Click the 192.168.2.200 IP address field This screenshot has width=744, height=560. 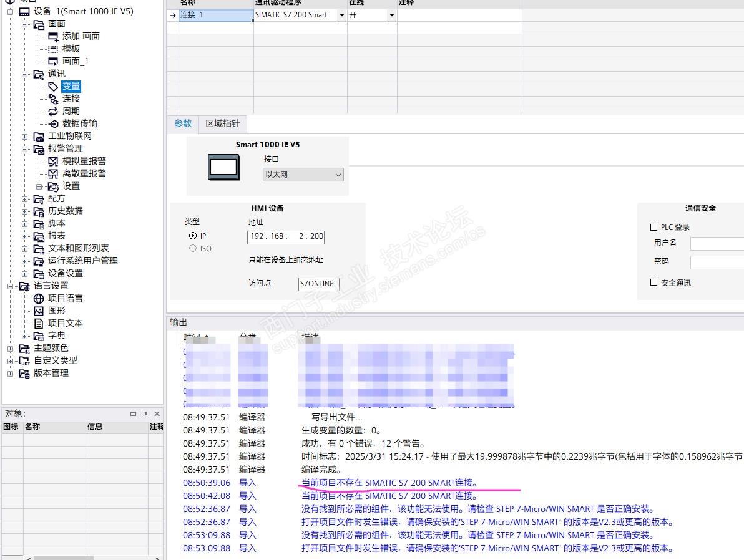point(286,236)
